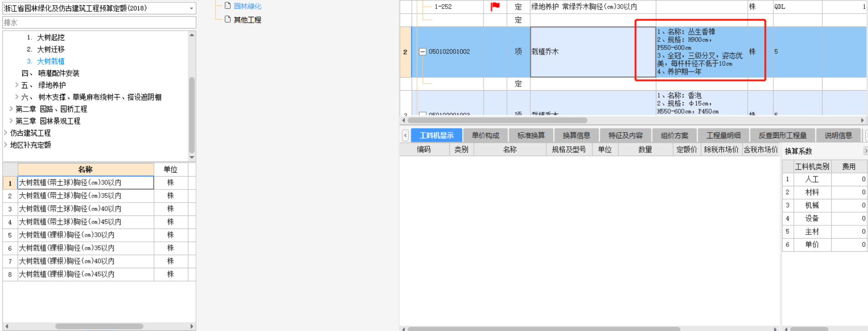The width and height of the screenshot is (868, 331).
Task: Expand 第二章 园路、园桥工程 chapter
Action: tap(11, 109)
